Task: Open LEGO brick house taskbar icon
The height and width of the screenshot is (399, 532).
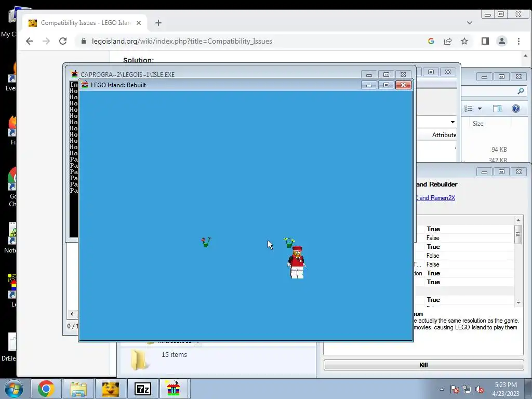Action: coord(174,389)
